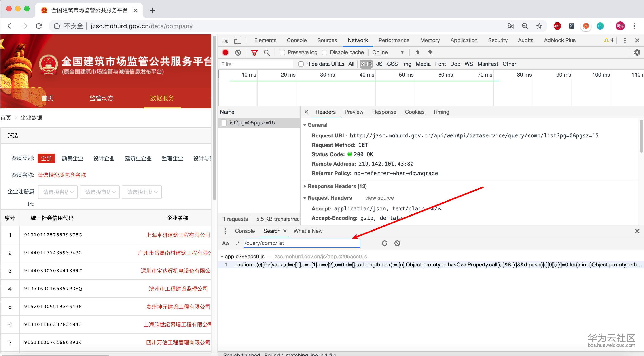Click the import HAR upload arrow icon
The width and height of the screenshot is (644, 356).
tap(417, 52)
